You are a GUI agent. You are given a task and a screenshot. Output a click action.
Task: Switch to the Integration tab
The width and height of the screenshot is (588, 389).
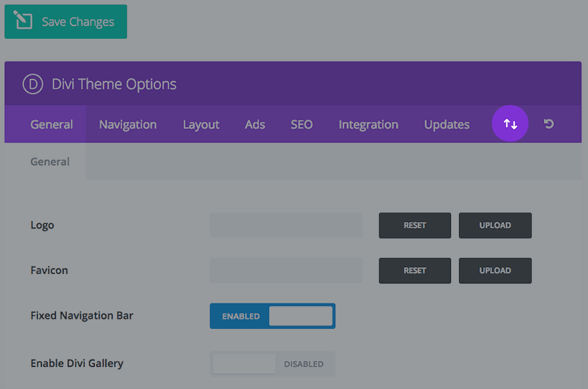368,124
